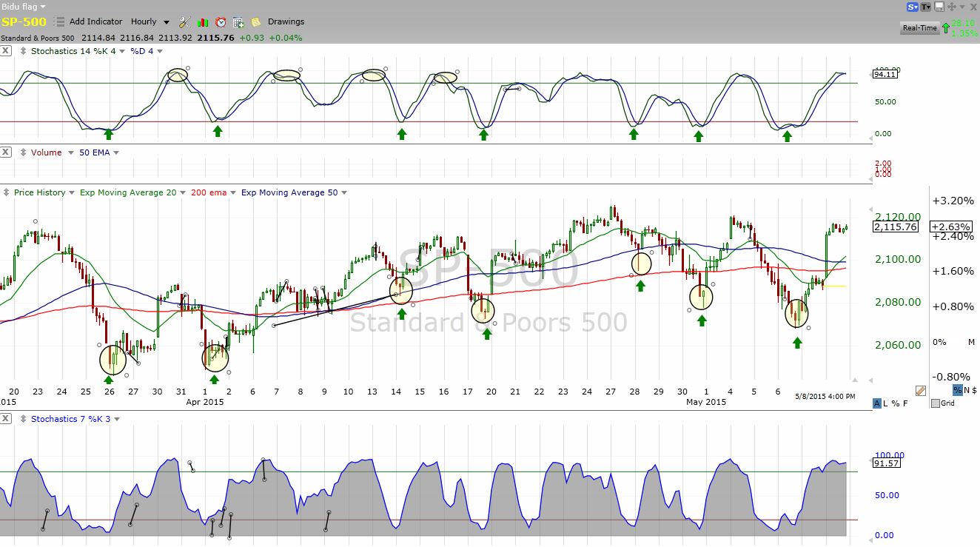Open the wrench and screwdriver chart settings
980x547 pixels.
click(185, 22)
